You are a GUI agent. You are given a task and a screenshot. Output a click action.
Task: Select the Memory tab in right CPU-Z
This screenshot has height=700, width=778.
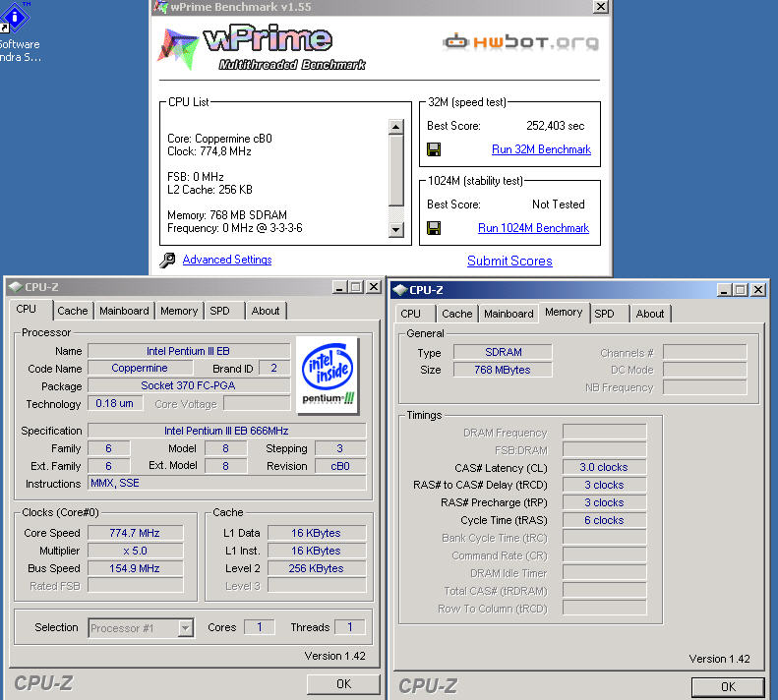pyautogui.click(x=564, y=312)
